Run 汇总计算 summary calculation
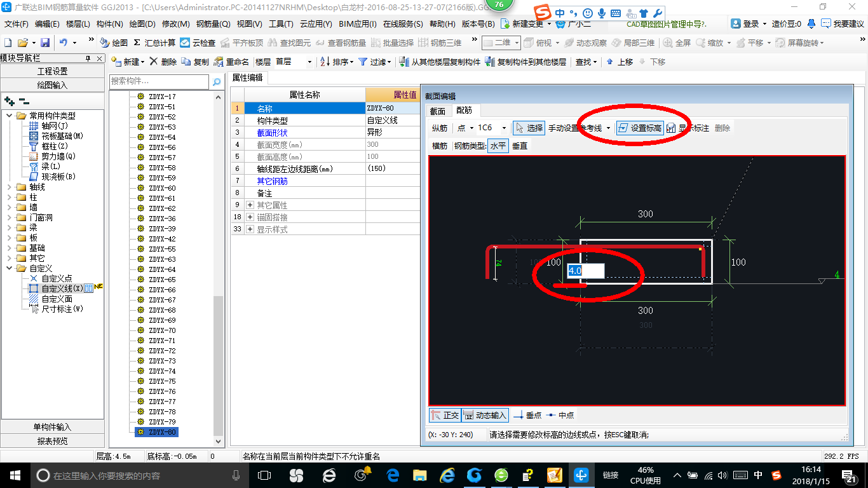 (154, 43)
